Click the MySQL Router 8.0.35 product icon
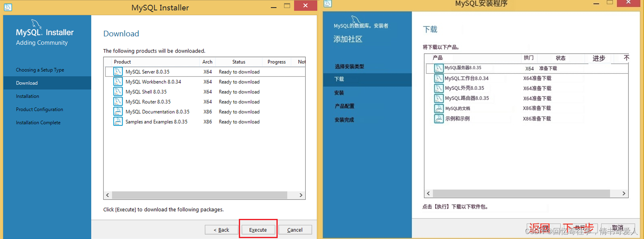This screenshot has width=644, height=239. (x=118, y=101)
